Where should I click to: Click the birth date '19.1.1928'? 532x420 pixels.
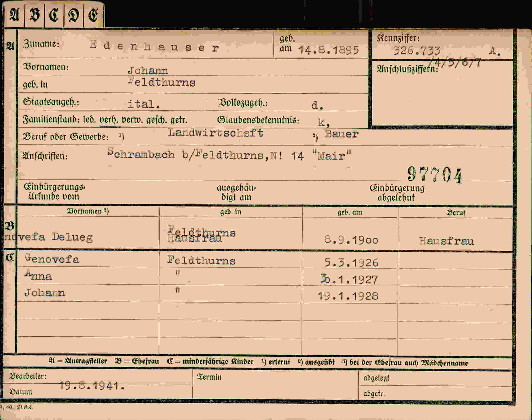click(x=348, y=296)
